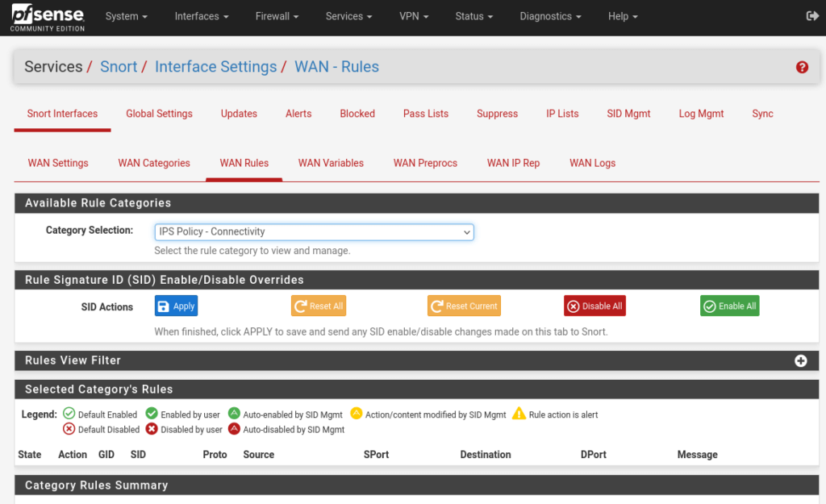
Task: Open the Status menu
Action: [x=474, y=16]
